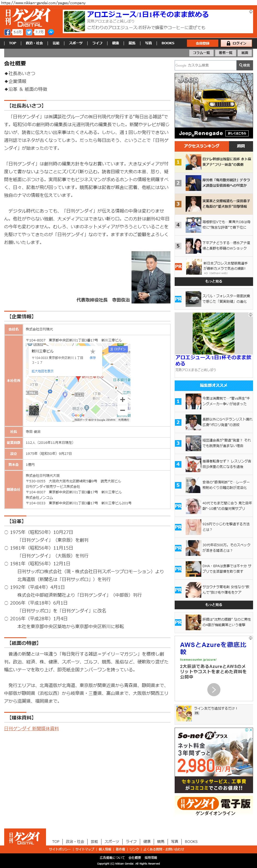This screenshot has width=257, height=868.
Task: Open the 芸能 nav menu item
Action: (x=56, y=43)
